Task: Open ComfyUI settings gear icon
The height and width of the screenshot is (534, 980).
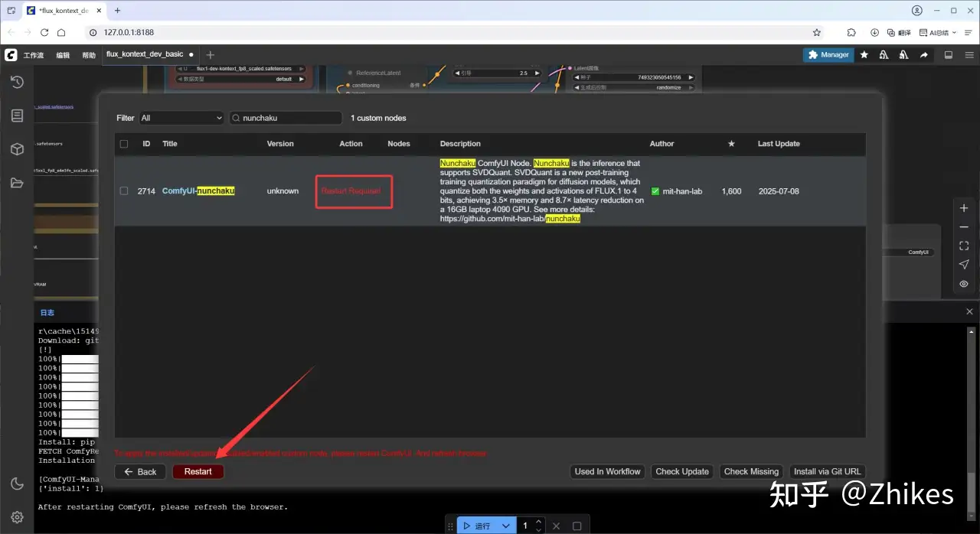Action: [x=17, y=517]
